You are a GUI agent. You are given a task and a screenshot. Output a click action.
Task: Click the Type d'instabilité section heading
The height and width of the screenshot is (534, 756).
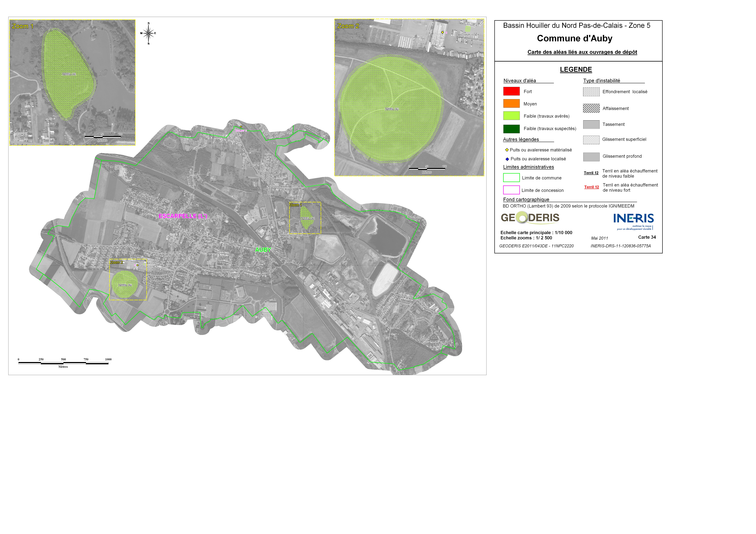pyautogui.click(x=602, y=81)
